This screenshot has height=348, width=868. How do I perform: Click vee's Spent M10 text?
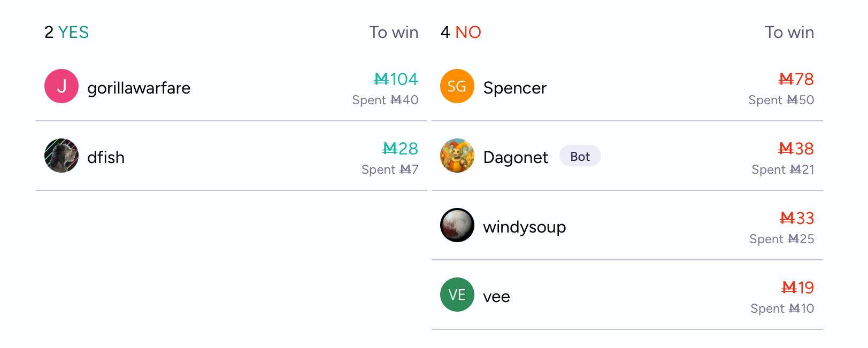(x=782, y=308)
